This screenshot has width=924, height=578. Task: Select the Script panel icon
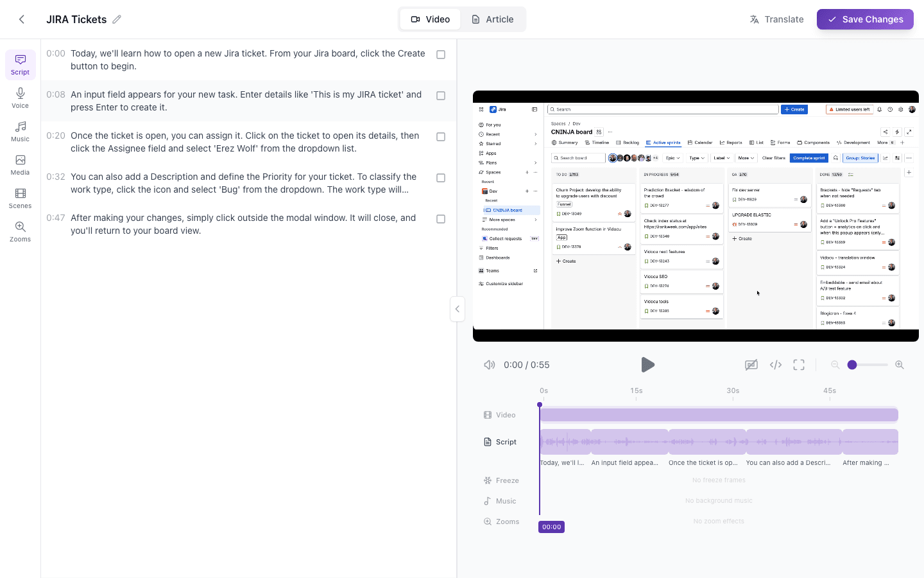tap(20, 64)
